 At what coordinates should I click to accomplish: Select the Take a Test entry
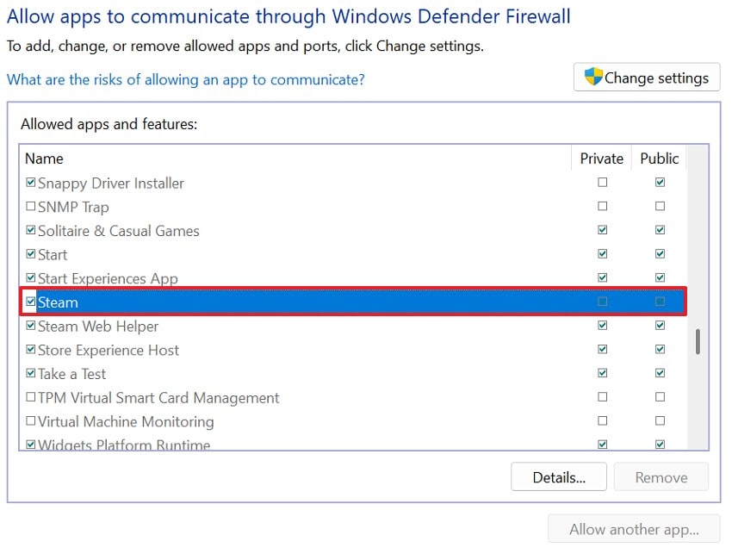point(71,374)
